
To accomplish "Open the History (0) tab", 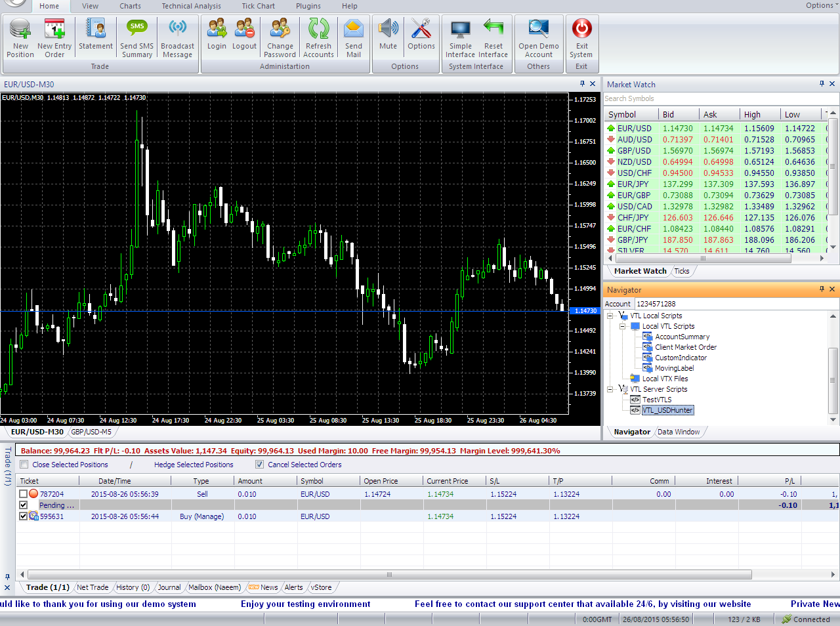I will pos(133,587).
